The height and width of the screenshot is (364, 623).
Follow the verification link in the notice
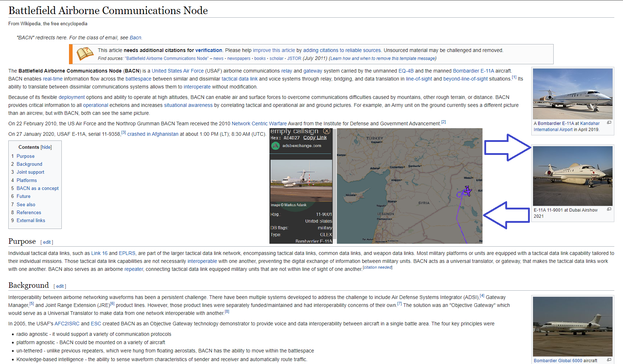[209, 51]
